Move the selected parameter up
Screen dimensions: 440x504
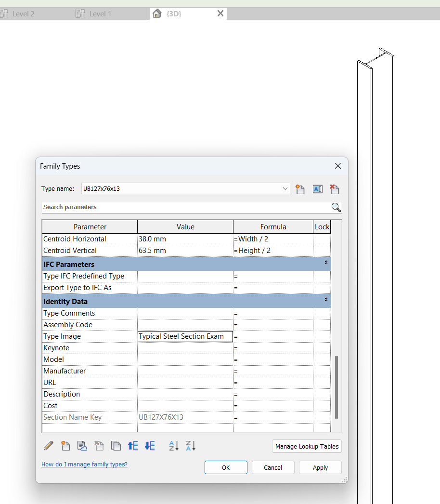coord(133,446)
